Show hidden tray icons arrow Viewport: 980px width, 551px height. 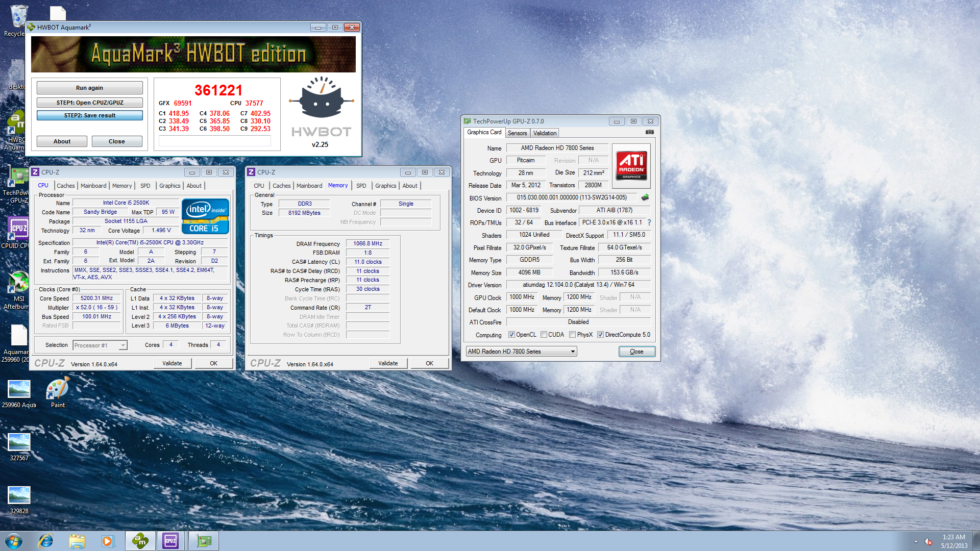[916, 541]
